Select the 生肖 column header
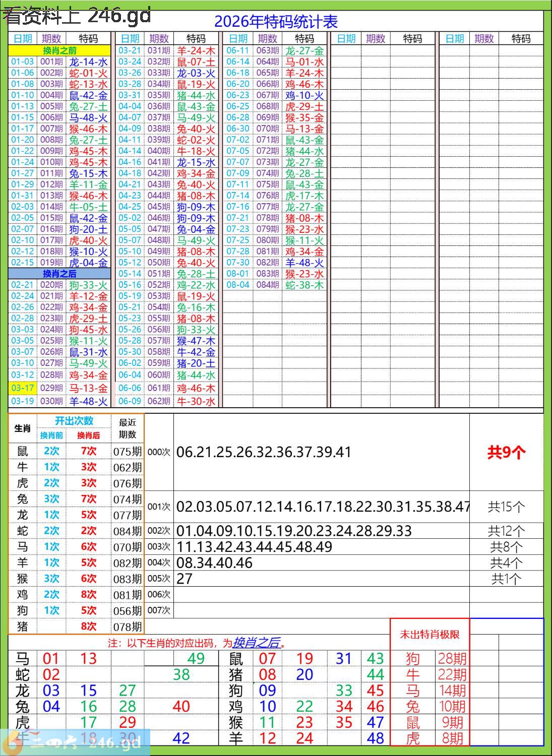The width and height of the screenshot is (552, 756). click(x=23, y=428)
